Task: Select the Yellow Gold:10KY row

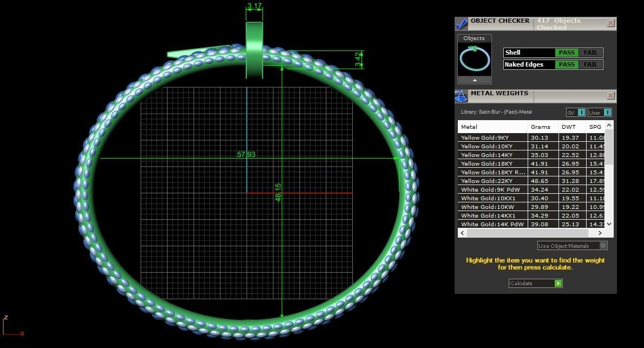Action: [531, 146]
